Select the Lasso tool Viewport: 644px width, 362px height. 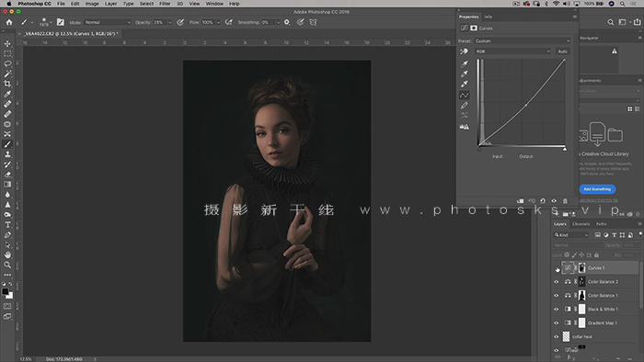[7, 64]
